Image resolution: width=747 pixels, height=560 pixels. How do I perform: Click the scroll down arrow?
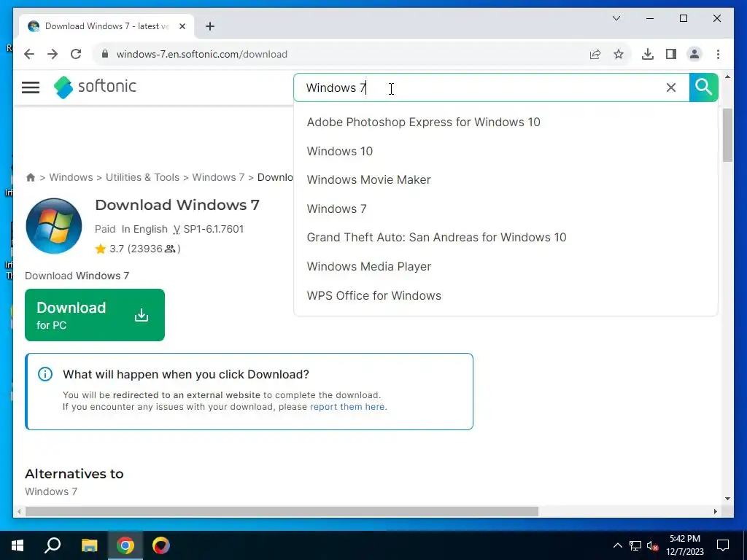(727, 499)
